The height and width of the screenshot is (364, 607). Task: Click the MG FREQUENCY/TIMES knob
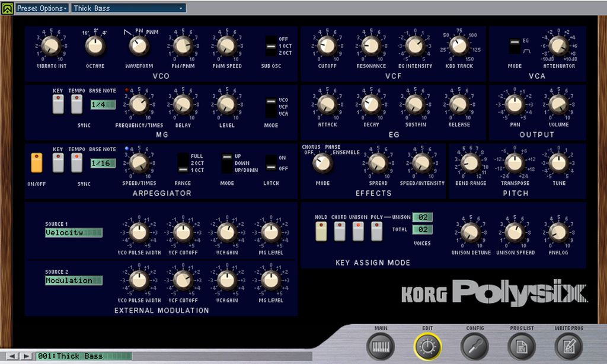pos(139,104)
